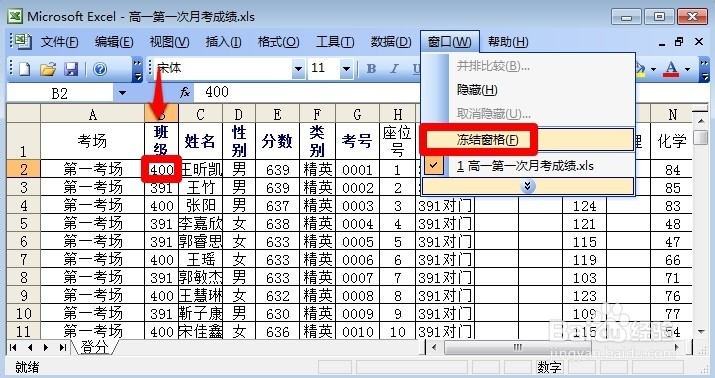Open the font name dropdown arrow

coord(298,69)
